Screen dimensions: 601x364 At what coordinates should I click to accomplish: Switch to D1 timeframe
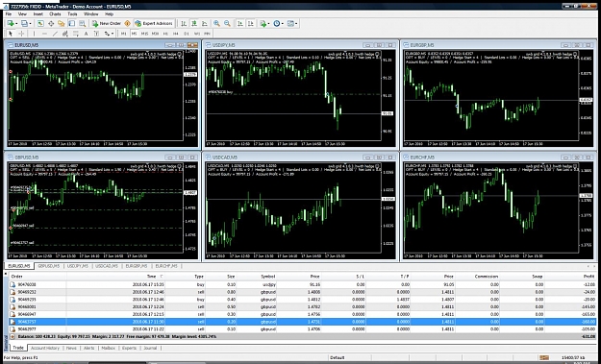[x=187, y=34]
